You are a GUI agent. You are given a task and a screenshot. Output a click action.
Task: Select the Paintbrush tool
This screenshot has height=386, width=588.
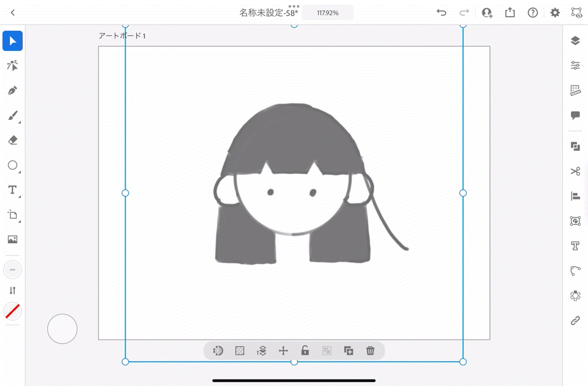[12, 116]
